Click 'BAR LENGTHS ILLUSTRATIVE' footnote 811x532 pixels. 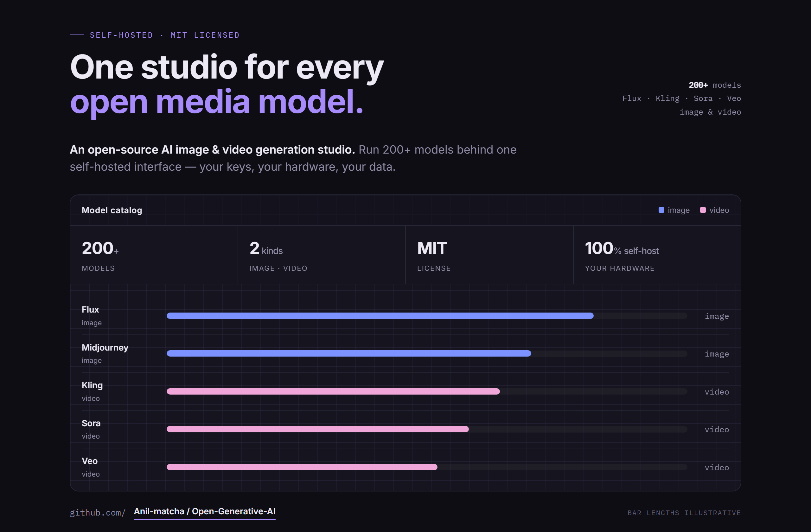(684, 513)
